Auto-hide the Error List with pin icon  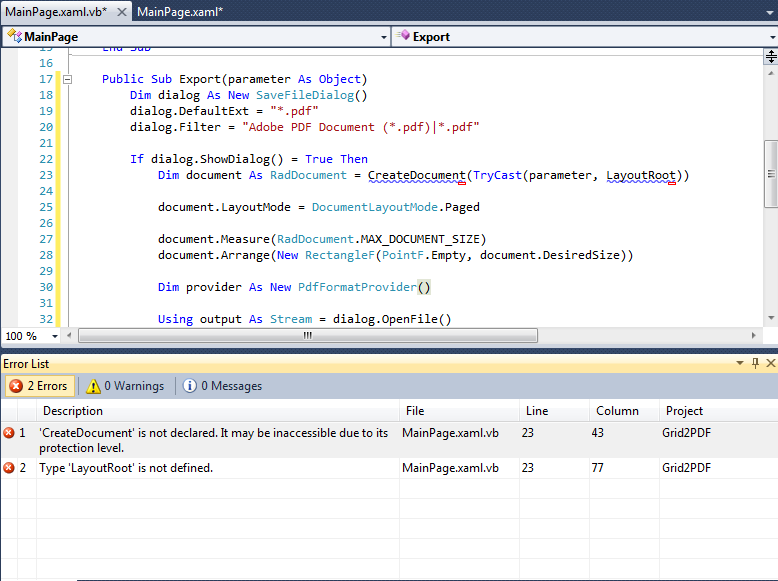coord(755,364)
